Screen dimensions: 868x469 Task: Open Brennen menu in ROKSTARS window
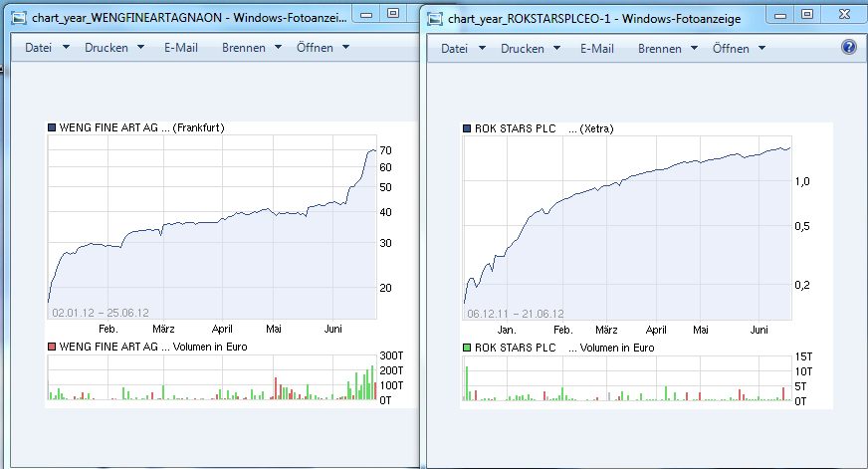(667, 49)
